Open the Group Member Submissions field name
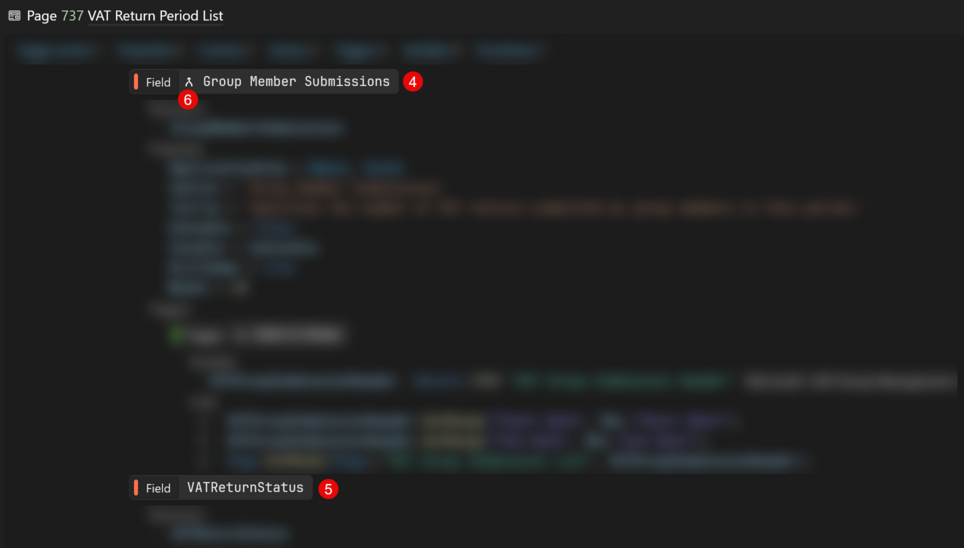964x548 pixels. pos(296,82)
